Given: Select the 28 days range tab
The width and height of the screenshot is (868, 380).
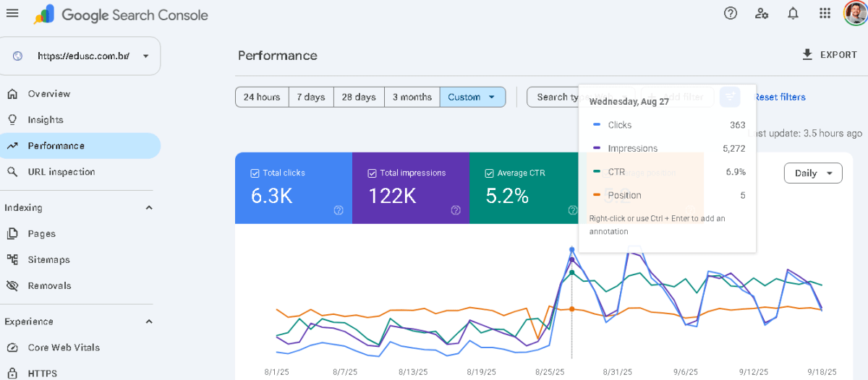Looking at the screenshot, I should pos(359,97).
